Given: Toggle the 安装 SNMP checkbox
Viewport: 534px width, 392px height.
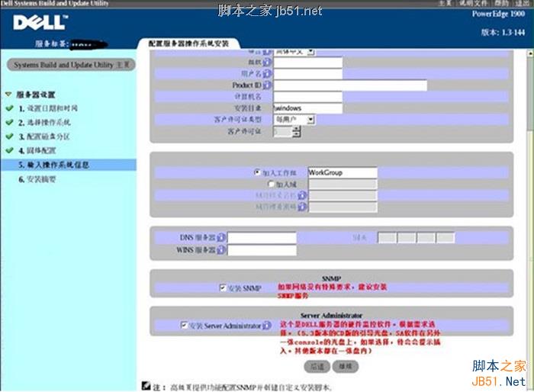Looking at the screenshot, I should coord(223,288).
